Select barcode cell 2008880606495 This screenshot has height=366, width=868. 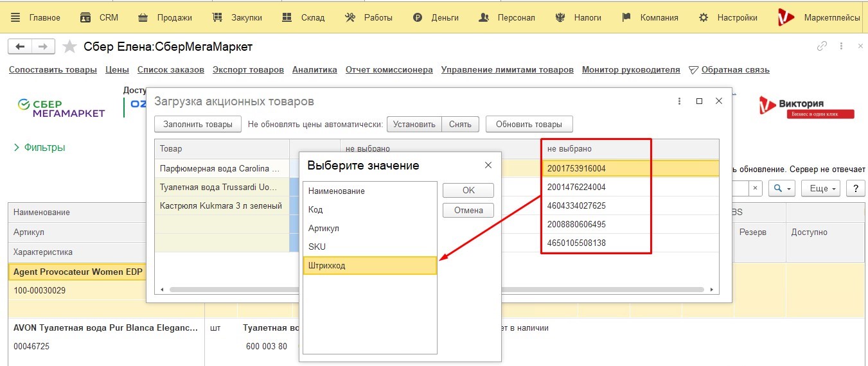pyautogui.click(x=630, y=224)
